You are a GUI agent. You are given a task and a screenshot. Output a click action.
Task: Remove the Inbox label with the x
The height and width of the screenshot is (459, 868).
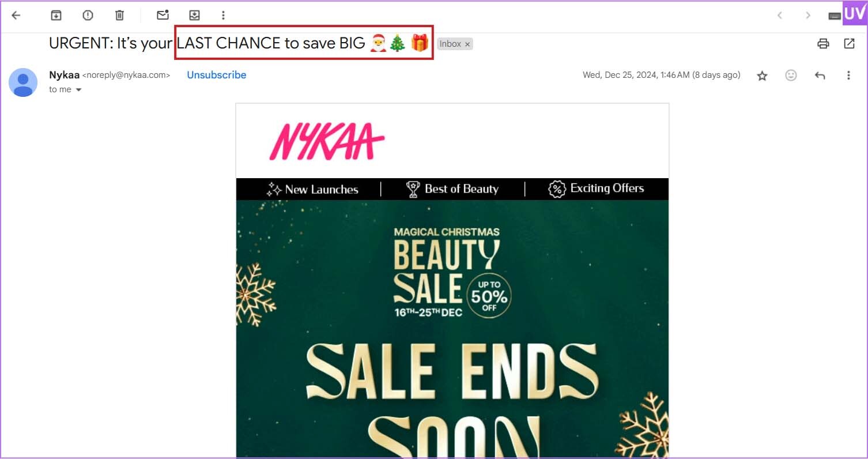467,44
